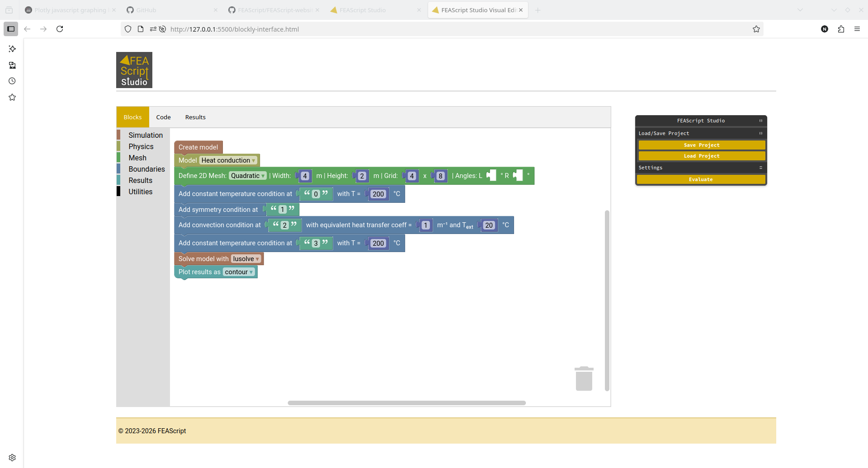Click the page info icon in the address bar

coord(141,29)
